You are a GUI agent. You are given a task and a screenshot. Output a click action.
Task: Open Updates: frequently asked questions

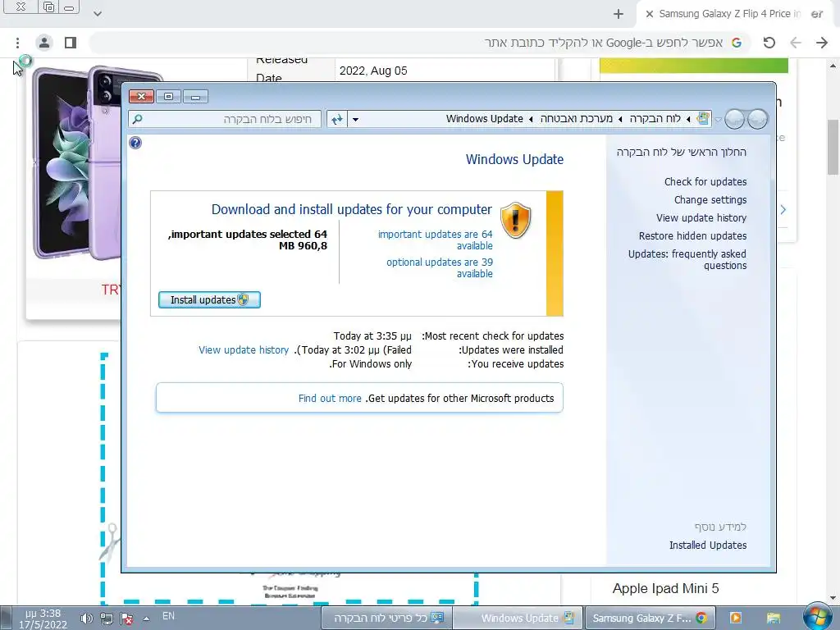687,260
